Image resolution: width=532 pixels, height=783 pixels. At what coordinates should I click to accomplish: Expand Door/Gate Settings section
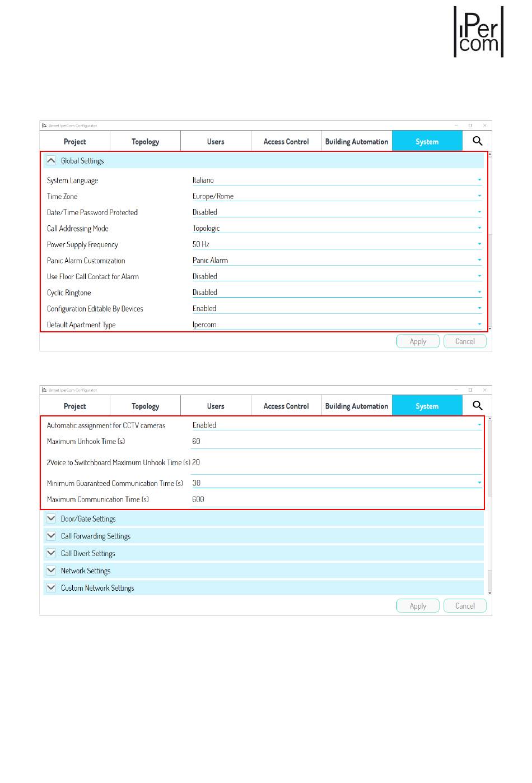pos(51,519)
